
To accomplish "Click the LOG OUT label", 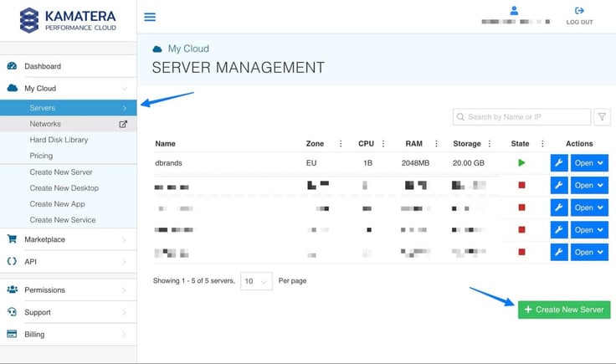I will coord(579,23).
